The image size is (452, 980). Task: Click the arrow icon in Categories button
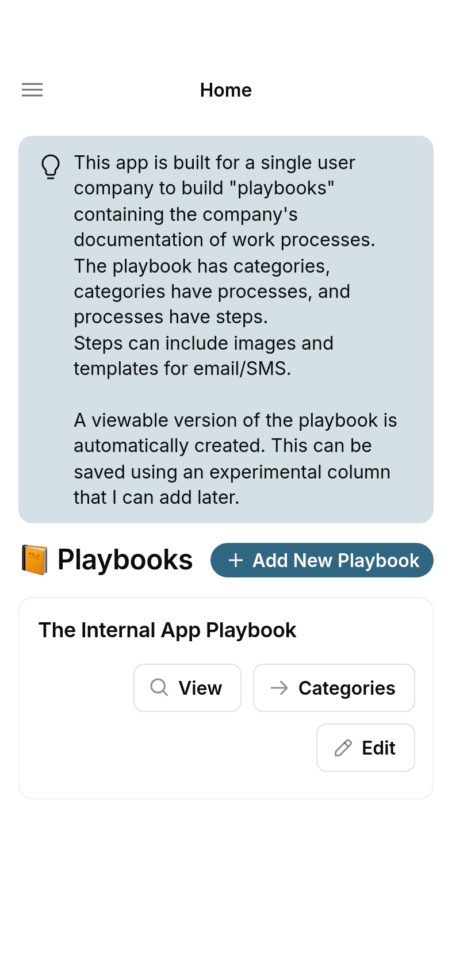279,688
